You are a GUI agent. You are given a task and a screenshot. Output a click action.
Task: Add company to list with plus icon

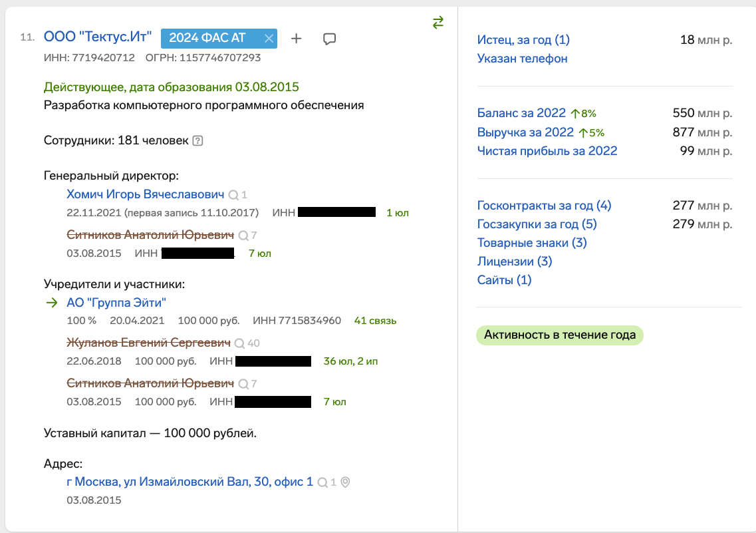coord(296,39)
